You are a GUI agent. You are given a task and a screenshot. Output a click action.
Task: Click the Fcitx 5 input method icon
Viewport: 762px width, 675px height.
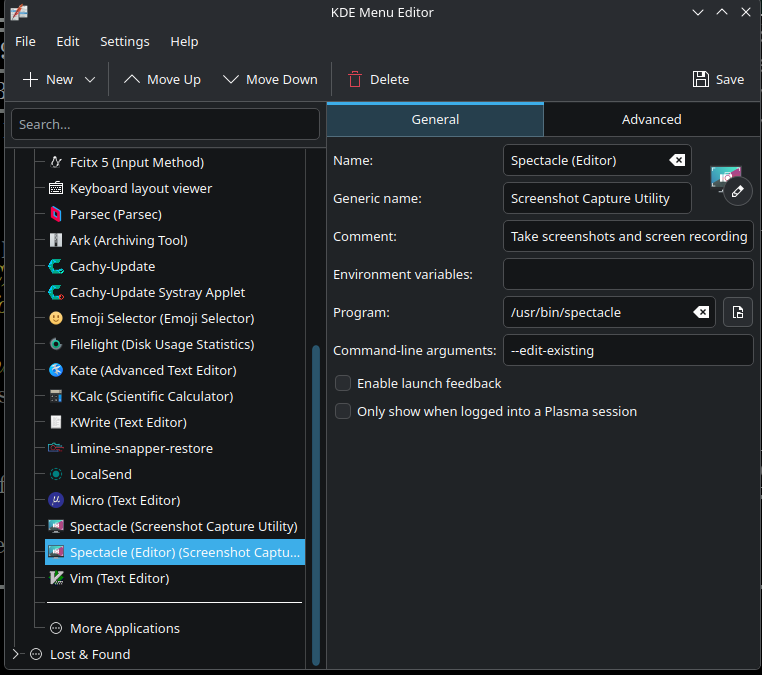56,162
